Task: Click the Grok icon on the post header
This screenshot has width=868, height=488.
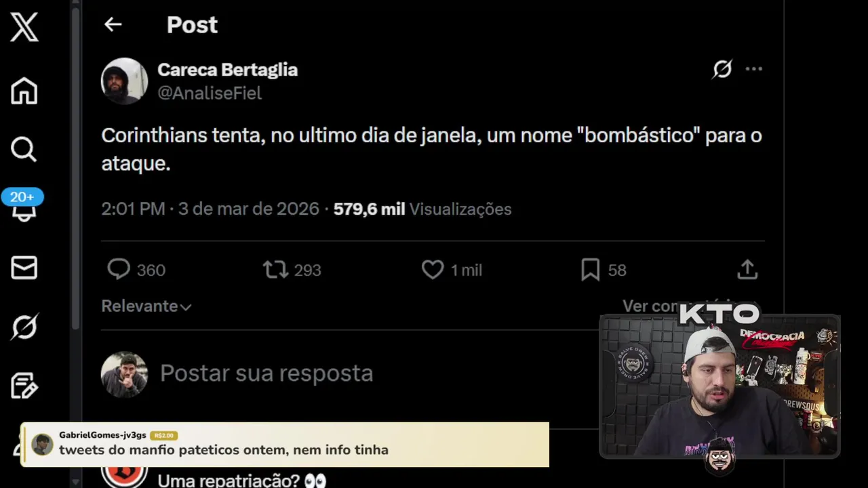Action: 722,69
